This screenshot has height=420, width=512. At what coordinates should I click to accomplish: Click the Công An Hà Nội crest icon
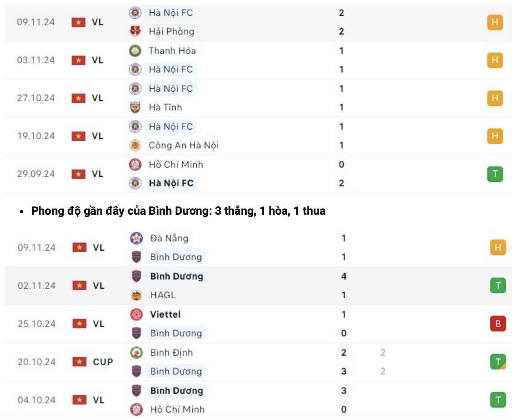point(135,145)
